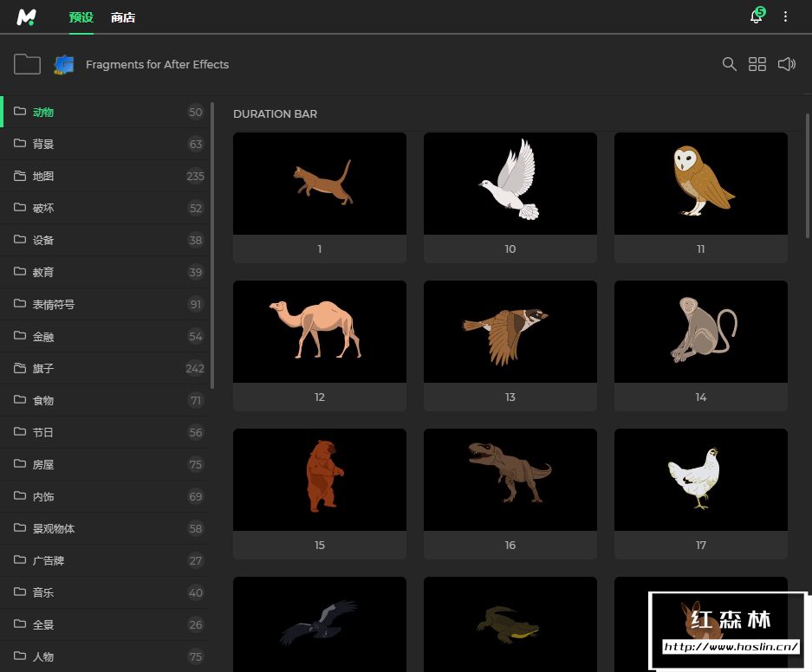Select the cat animation thumbnail
The image size is (812, 672).
[320, 184]
